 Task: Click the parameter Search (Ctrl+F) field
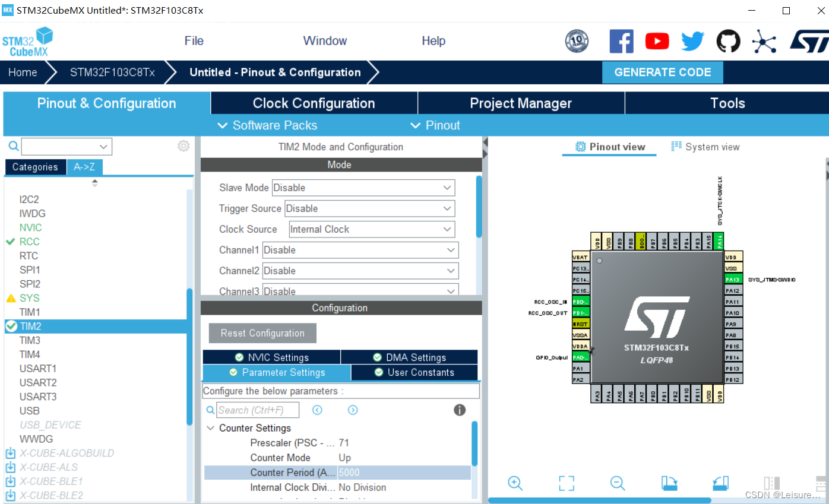(x=258, y=410)
